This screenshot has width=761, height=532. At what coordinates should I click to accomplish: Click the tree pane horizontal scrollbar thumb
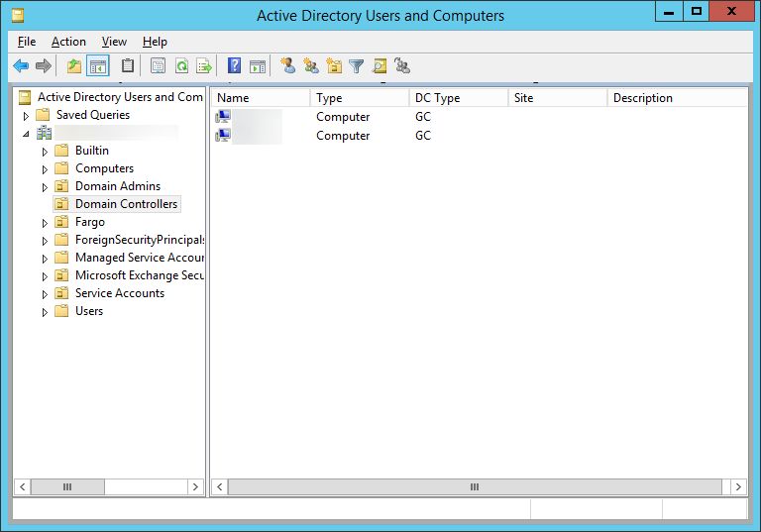pos(67,486)
